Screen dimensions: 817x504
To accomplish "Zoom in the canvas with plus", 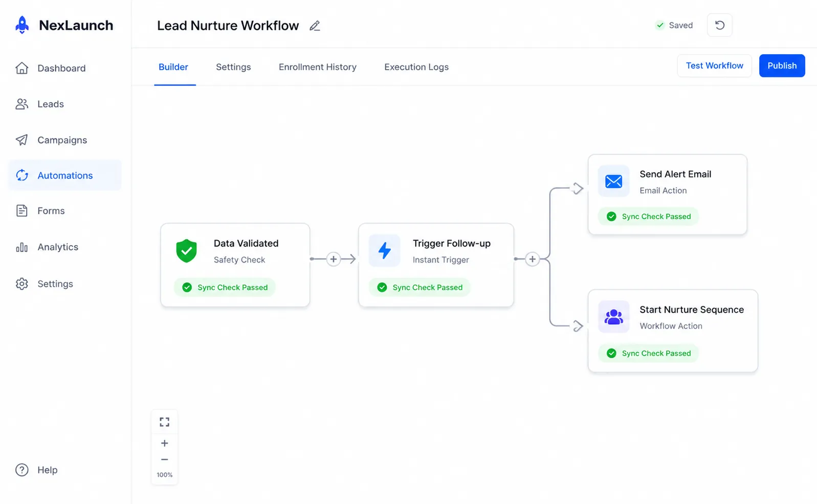I will click(x=164, y=443).
